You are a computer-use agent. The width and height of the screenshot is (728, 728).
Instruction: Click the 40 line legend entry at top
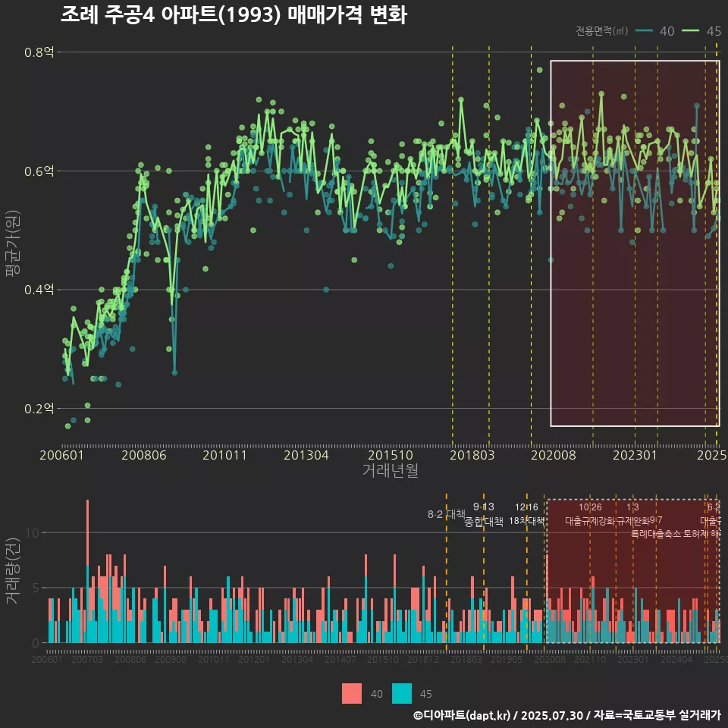(x=654, y=31)
